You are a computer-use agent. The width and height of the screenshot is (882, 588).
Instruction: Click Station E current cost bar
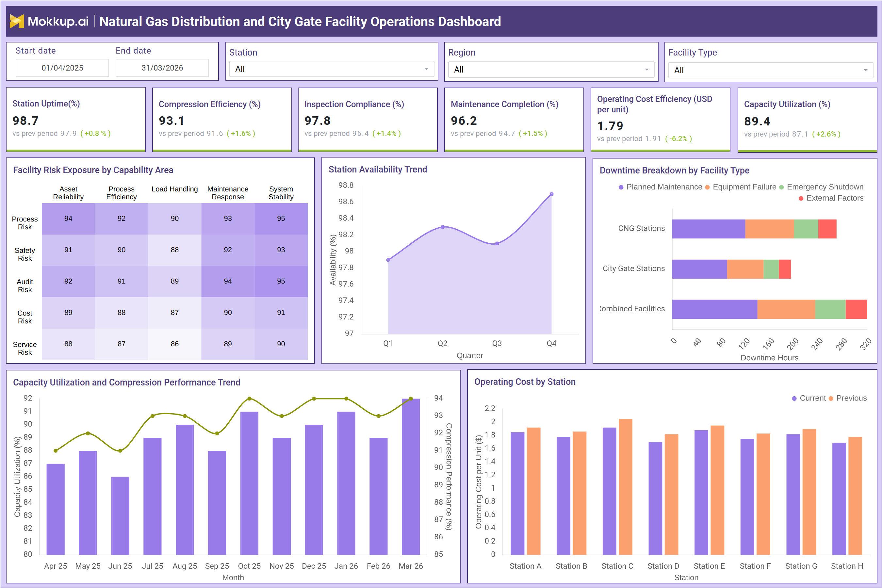701,492
